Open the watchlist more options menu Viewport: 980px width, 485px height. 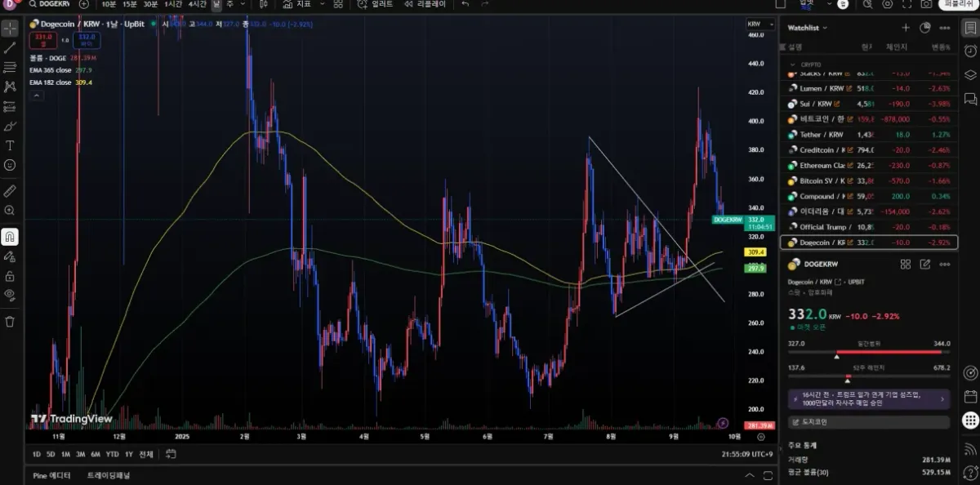pos(945,28)
